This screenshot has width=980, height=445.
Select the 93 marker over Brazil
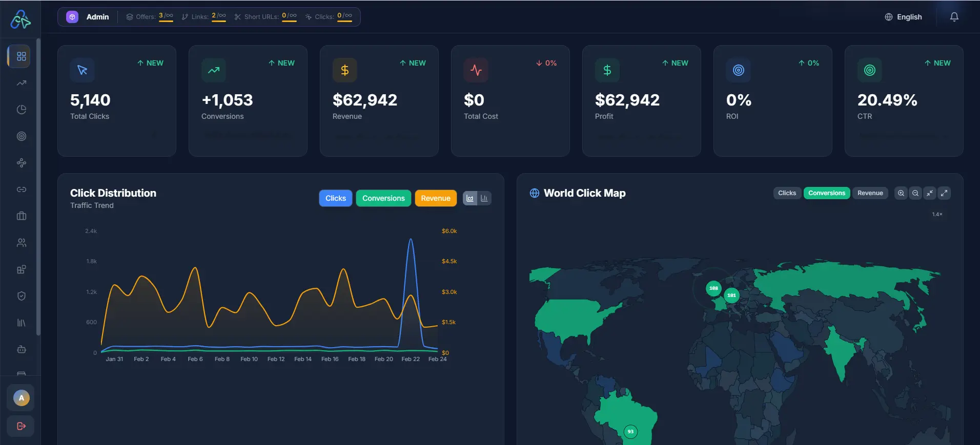[630, 432]
